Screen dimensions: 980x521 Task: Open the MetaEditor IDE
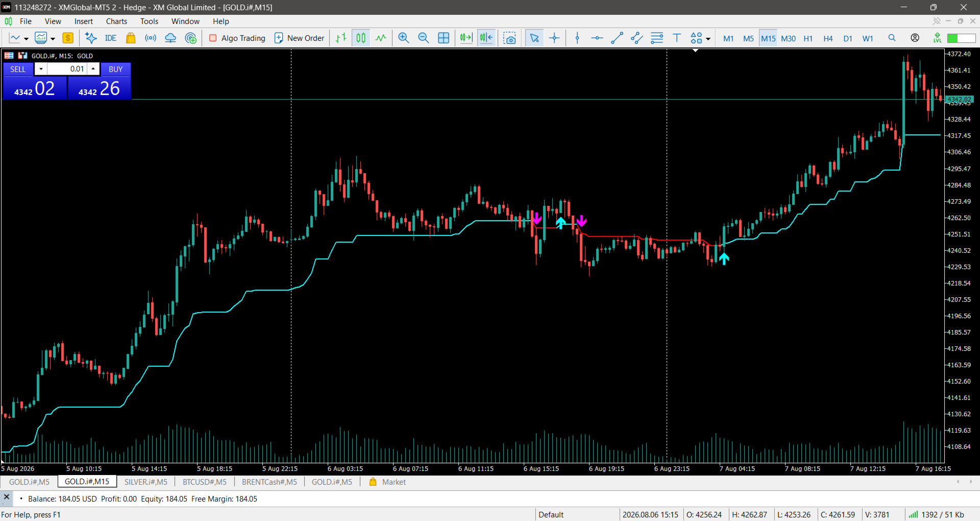(110, 38)
